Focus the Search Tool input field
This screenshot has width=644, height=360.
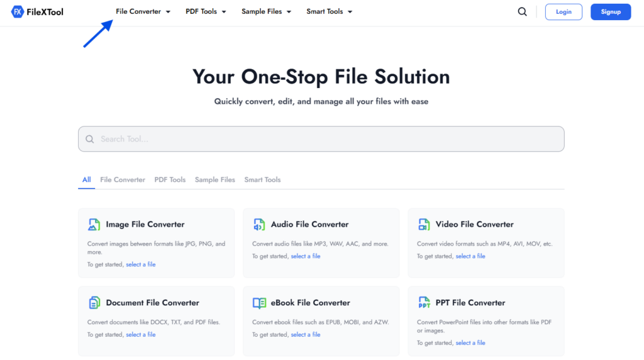(x=321, y=139)
